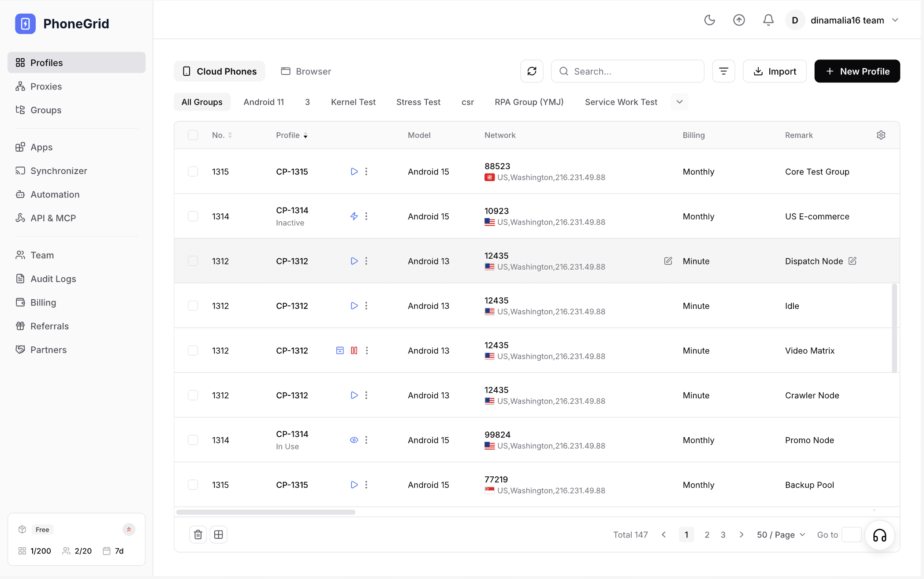Select the Kernel Test group tab
Viewport: 924px width, 579px height.
pos(353,102)
